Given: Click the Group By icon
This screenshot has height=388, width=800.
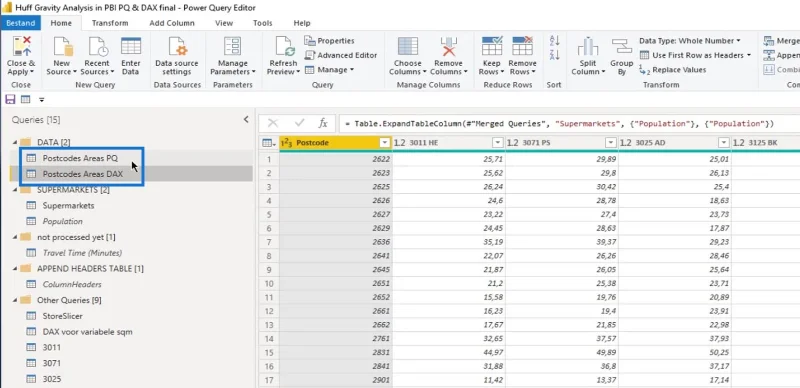Looking at the screenshot, I should click(621, 46).
